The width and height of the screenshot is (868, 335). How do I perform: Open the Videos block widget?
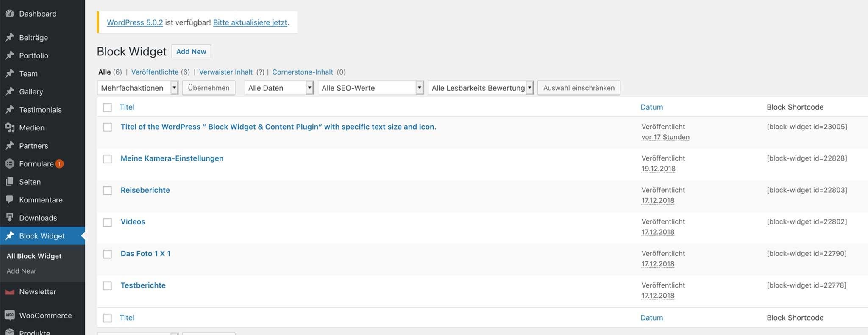(x=133, y=221)
